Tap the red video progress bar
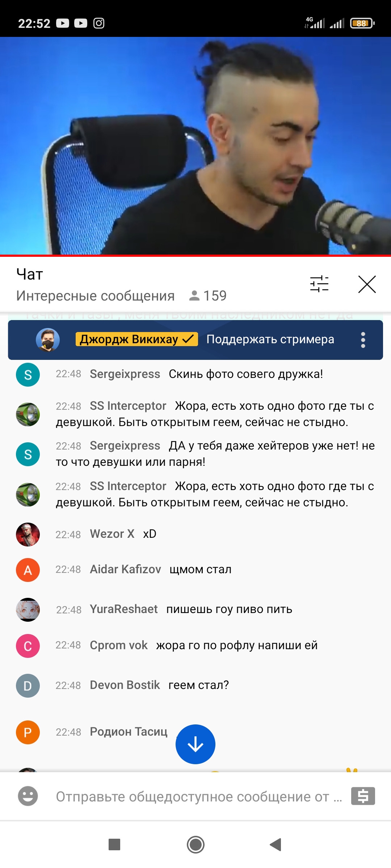391x868 pixels. (195, 255)
